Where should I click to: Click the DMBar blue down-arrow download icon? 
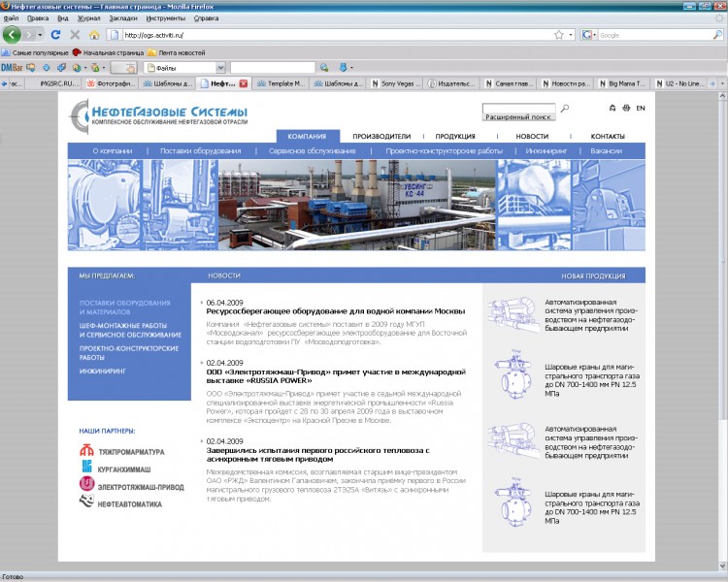[343, 68]
